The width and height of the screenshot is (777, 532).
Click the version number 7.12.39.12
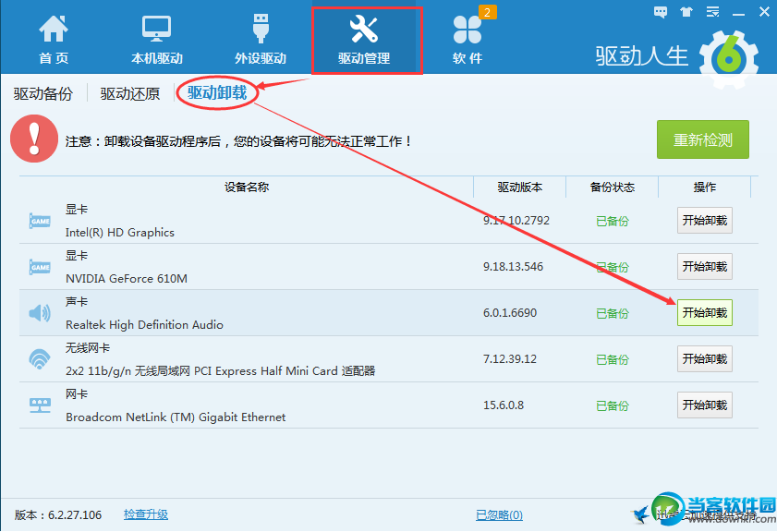tap(510, 359)
